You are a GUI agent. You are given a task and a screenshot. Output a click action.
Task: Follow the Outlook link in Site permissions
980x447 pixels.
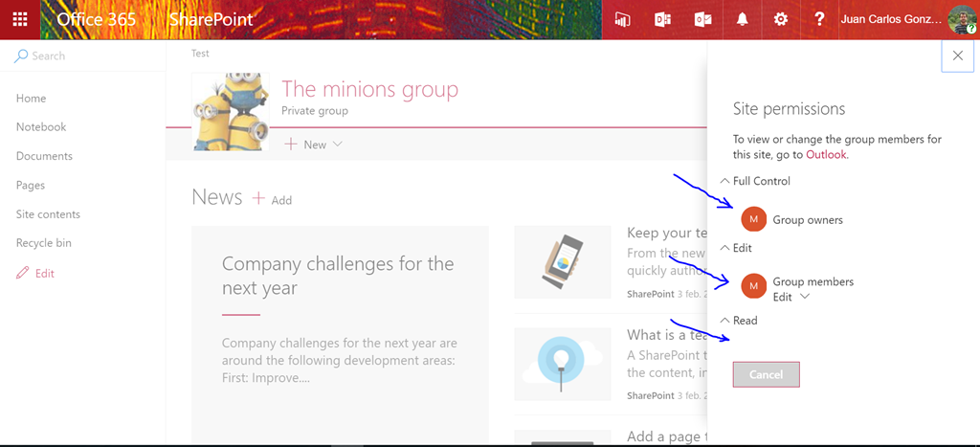(826, 154)
